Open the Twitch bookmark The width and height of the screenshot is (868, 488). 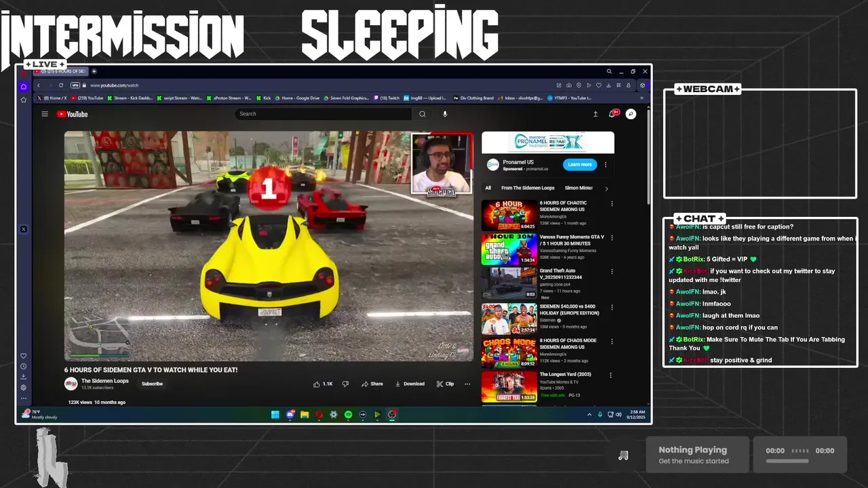(x=387, y=98)
